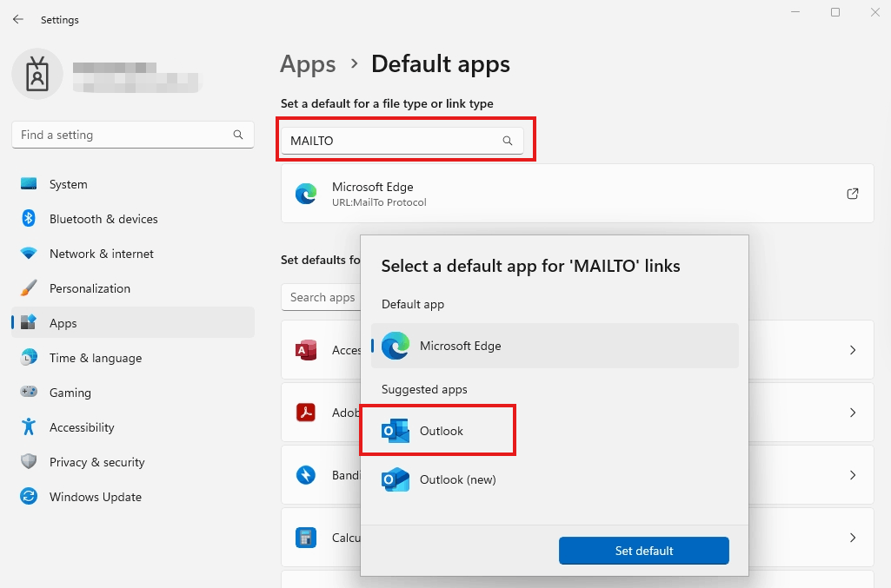Click the Microsoft Edge default app entry
Image resolution: width=891 pixels, height=588 pixels.
(x=554, y=345)
